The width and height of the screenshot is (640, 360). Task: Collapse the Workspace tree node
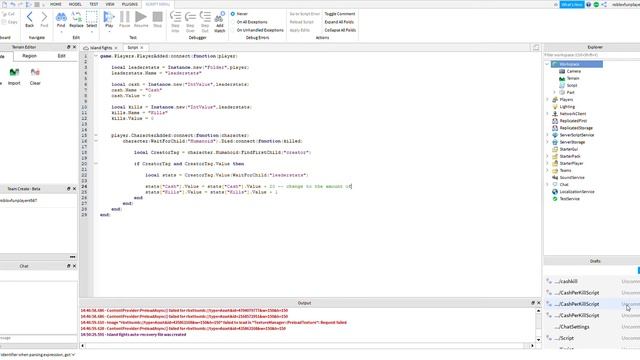547,64
